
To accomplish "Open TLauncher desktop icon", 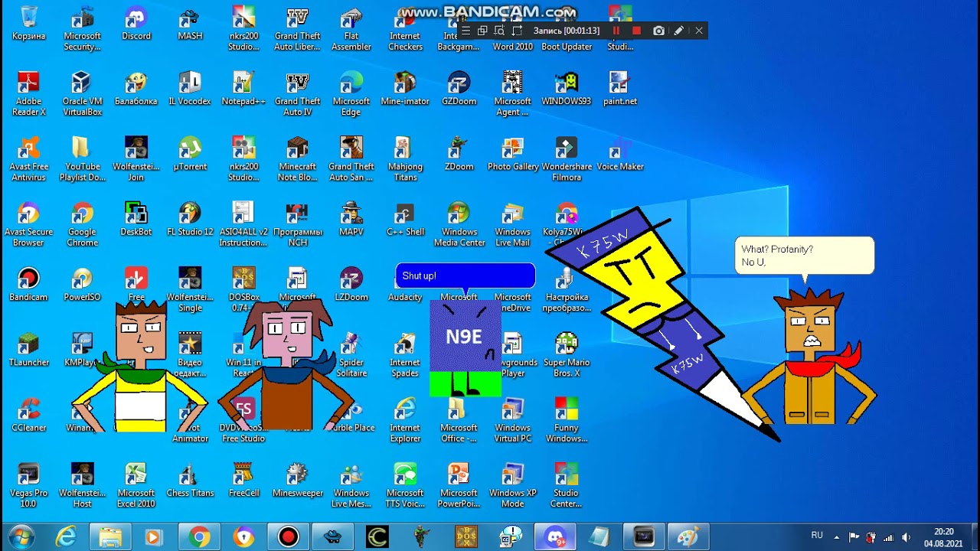I will (x=29, y=349).
